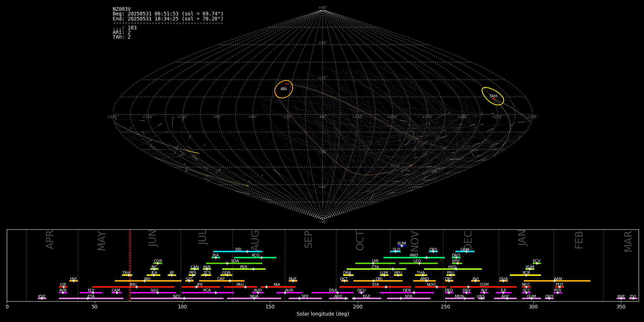Click the OCT month label
The height and width of the screenshot is (322, 644).
360,240
